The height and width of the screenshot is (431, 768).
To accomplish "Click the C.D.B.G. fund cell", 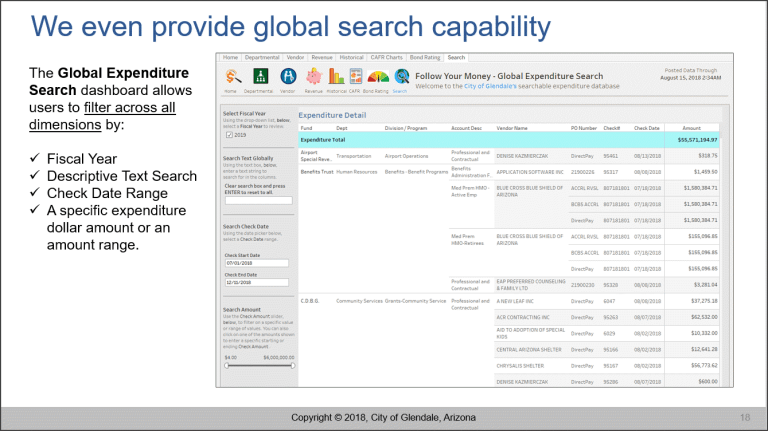I will pos(310,301).
